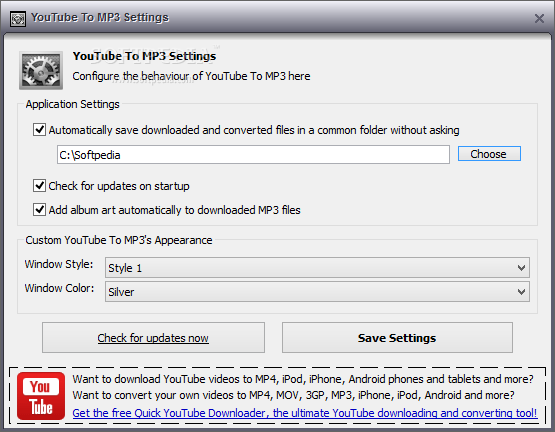The width and height of the screenshot is (555, 432).
Task: Click the Save Settings button
Action: click(397, 337)
